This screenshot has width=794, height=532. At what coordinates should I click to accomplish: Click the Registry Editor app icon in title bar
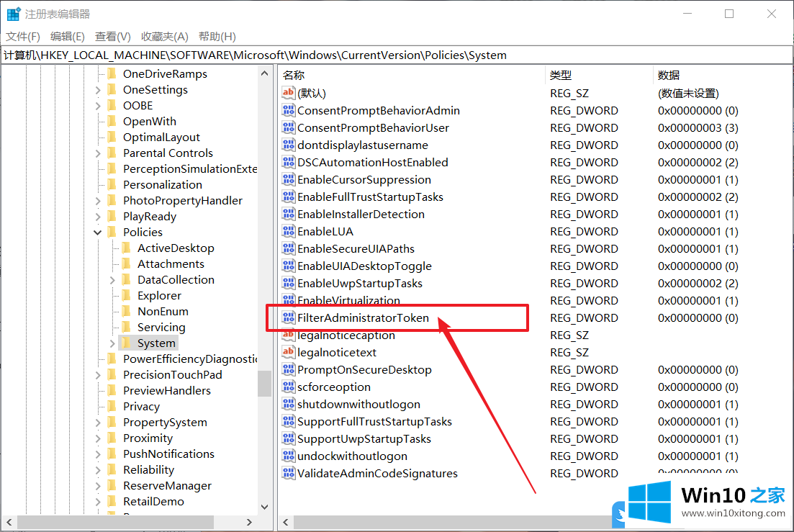pyautogui.click(x=14, y=14)
